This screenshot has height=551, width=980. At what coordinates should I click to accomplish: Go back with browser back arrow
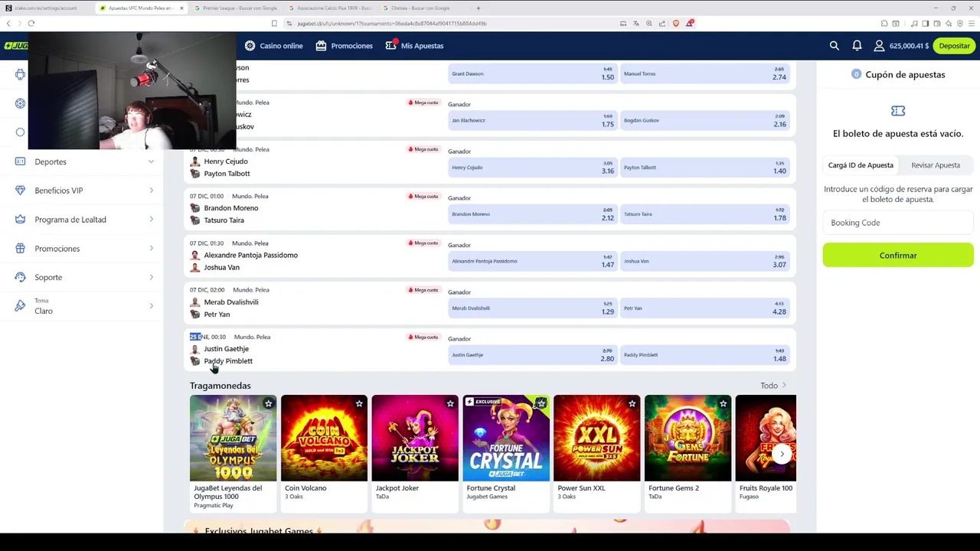pos(8,23)
